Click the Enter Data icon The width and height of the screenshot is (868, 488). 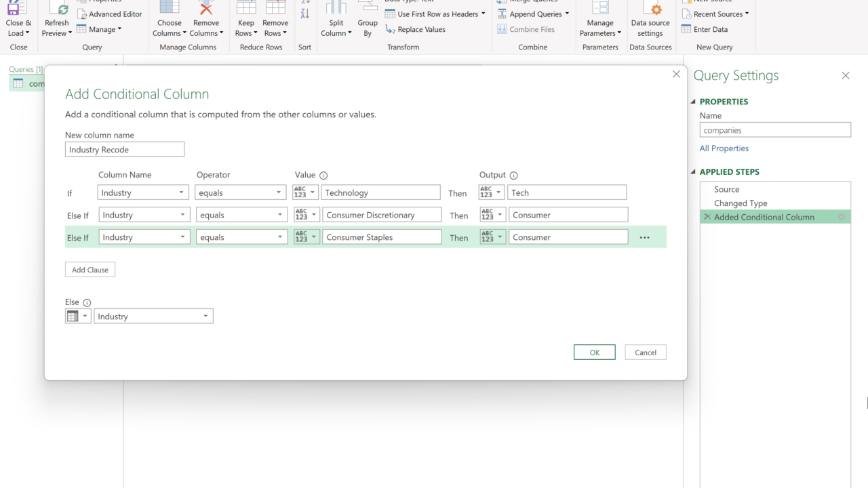tap(686, 29)
